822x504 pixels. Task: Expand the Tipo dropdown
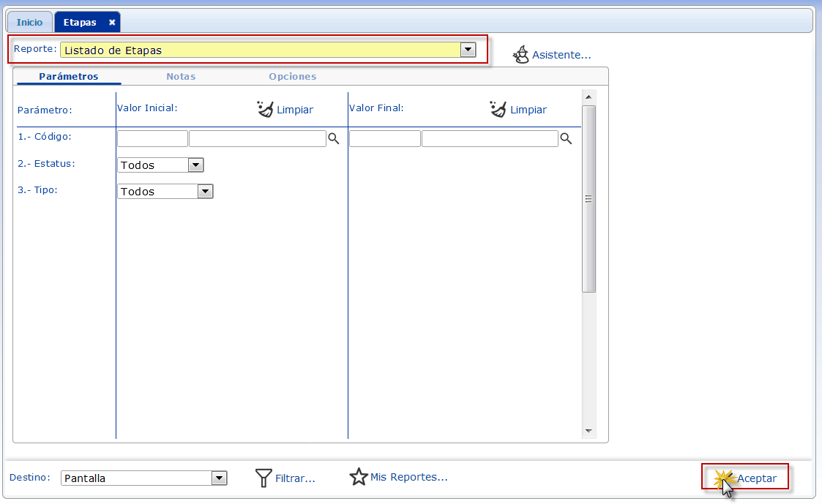(x=205, y=192)
